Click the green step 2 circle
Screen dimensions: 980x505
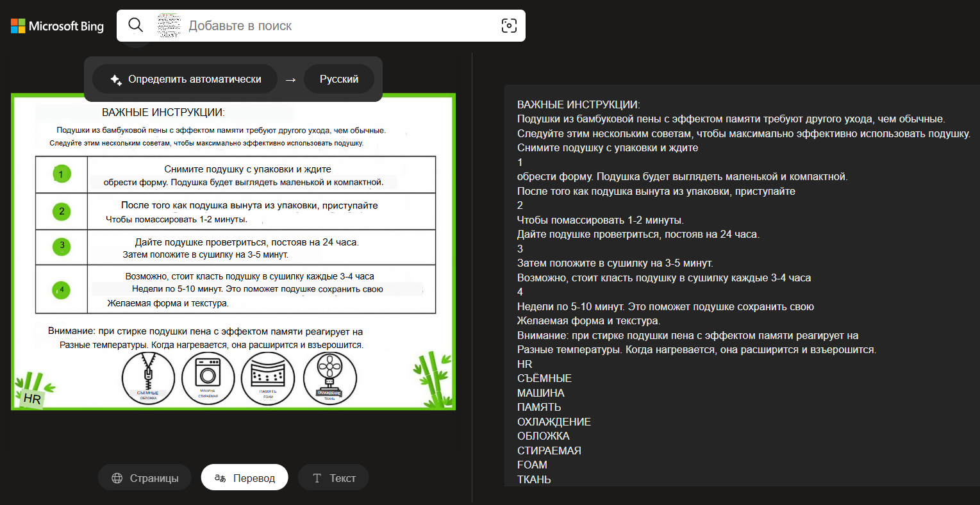[62, 211]
